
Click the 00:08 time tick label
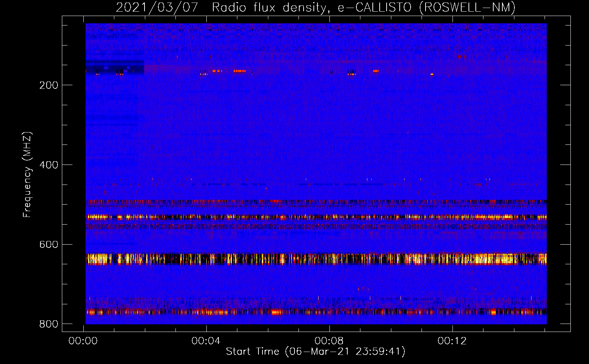(329, 341)
